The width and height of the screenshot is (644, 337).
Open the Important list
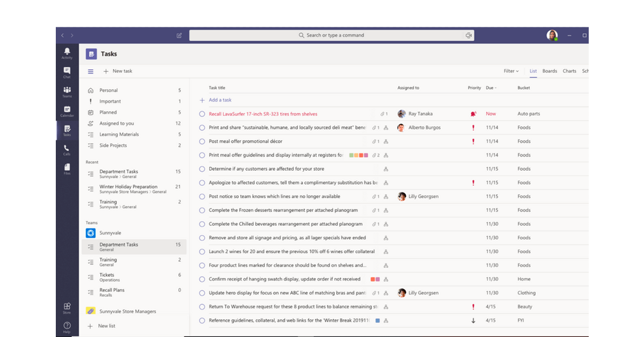coord(134,101)
